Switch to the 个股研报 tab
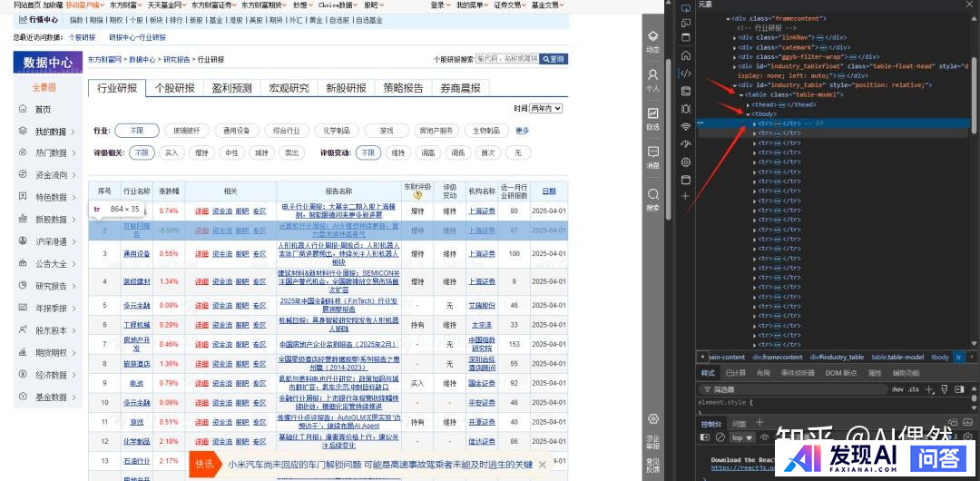 coord(175,88)
